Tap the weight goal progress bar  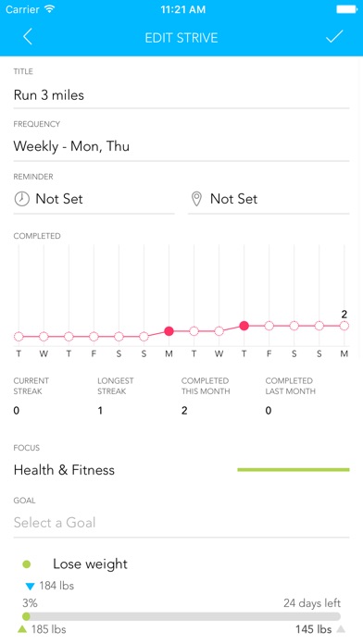tap(181, 616)
